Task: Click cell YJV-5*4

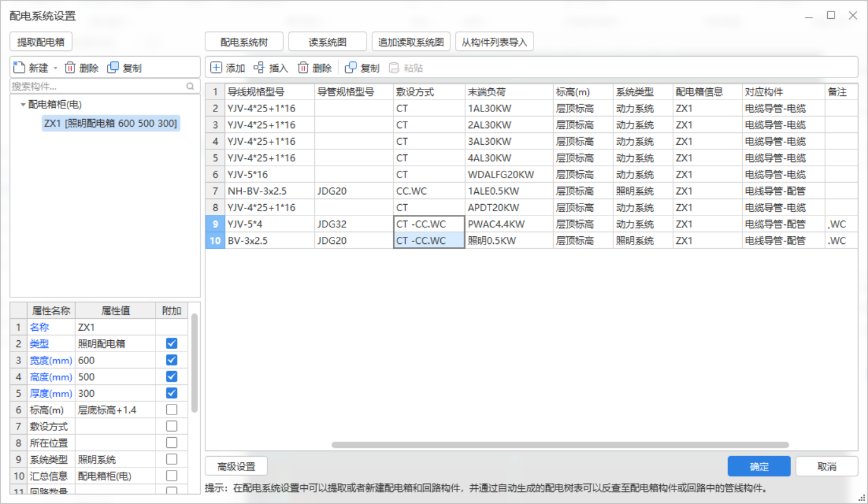Action: [x=270, y=224]
